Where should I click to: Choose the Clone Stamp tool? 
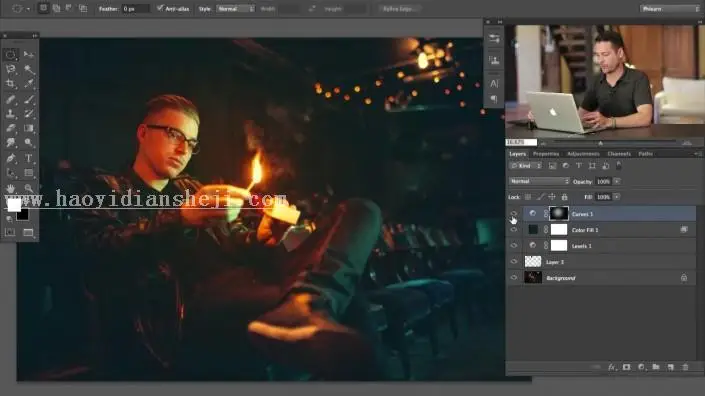click(x=10, y=114)
